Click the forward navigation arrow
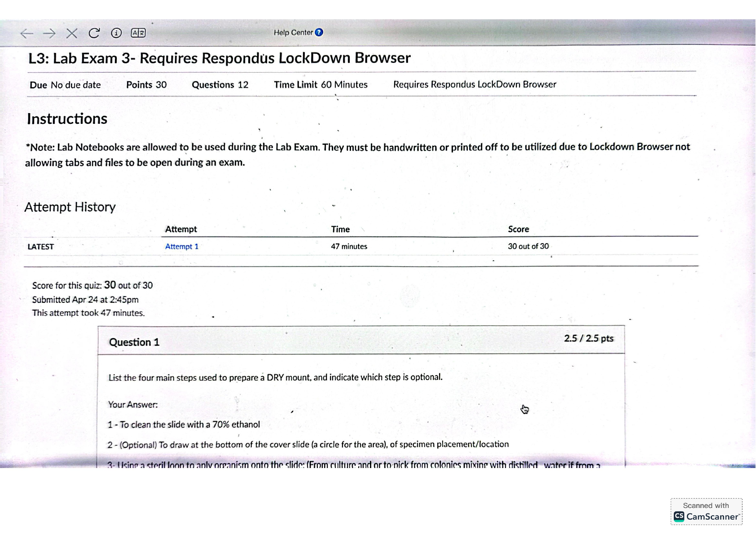 pos(49,33)
